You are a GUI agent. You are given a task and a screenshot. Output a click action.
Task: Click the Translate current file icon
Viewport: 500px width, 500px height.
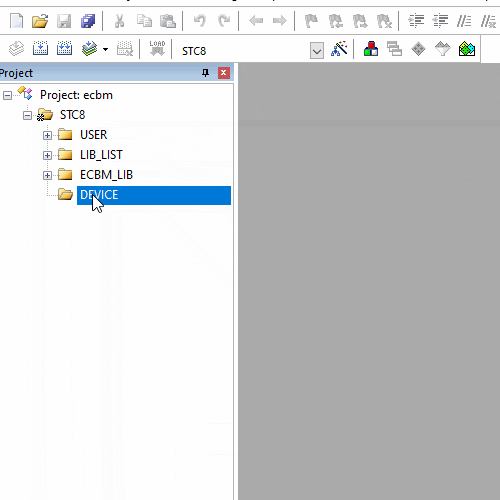pyautogui.click(x=16, y=49)
